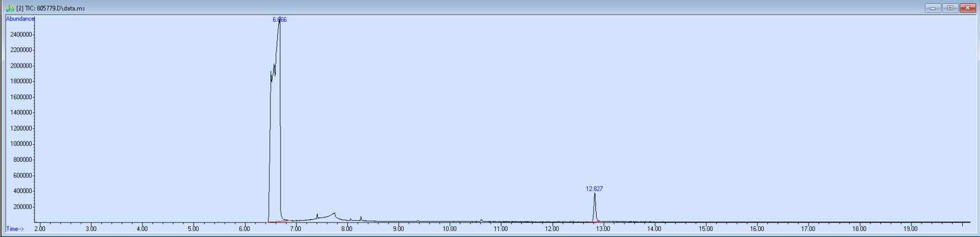Click the 10.00 time axis label
The height and width of the screenshot is (237, 980).
coord(450,229)
